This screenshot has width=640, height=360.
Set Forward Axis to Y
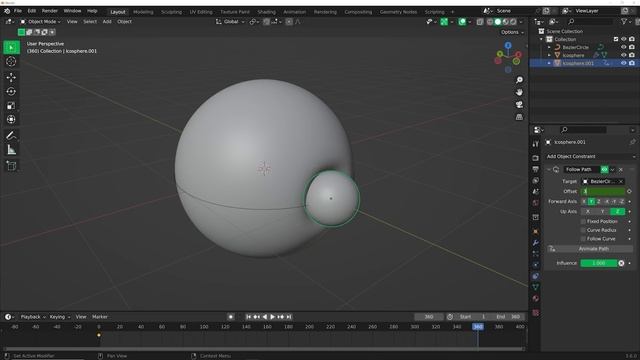coord(591,202)
